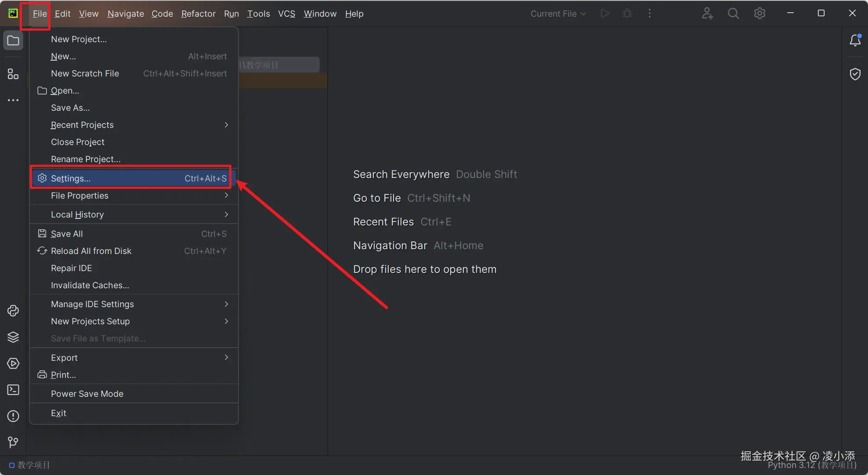The image size is (868, 475).
Task: Select Invalidate Caches... menu entry
Action: point(90,285)
